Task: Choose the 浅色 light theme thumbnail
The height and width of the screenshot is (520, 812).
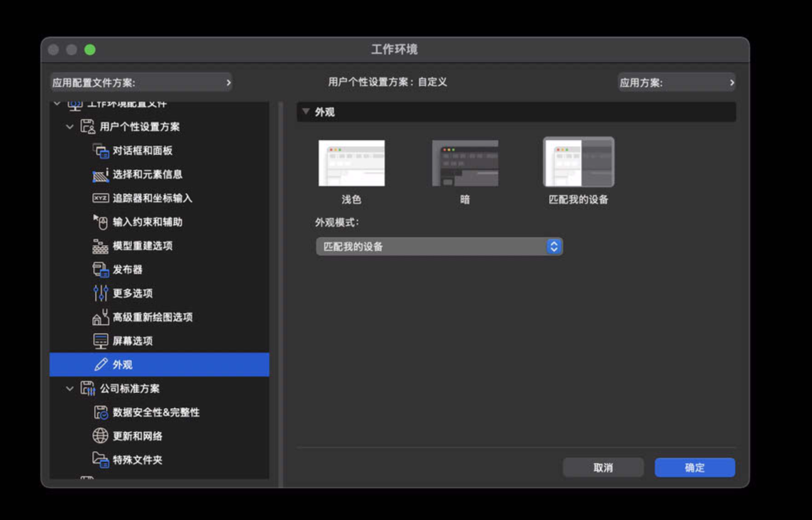Action: coord(352,163)
